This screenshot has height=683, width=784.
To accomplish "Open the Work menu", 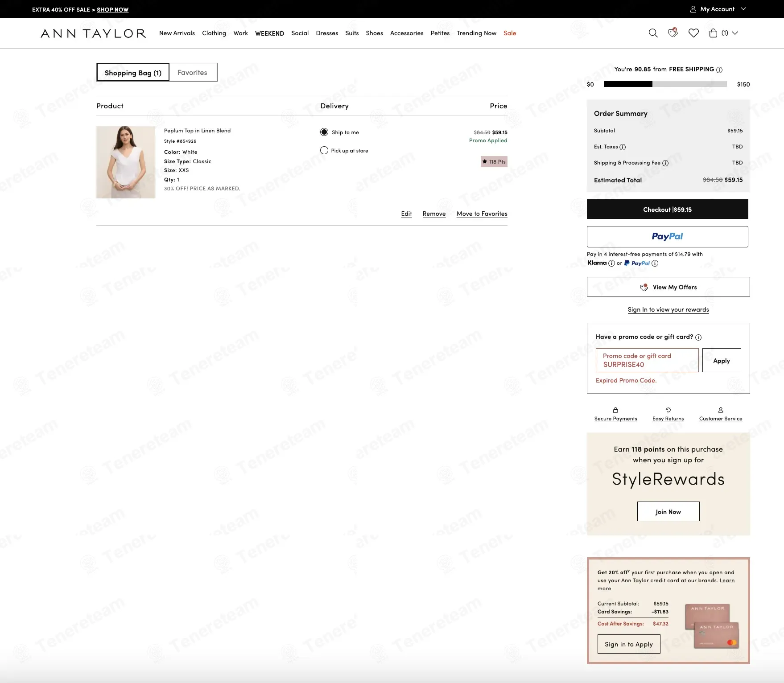I will [x=241, y=33].
